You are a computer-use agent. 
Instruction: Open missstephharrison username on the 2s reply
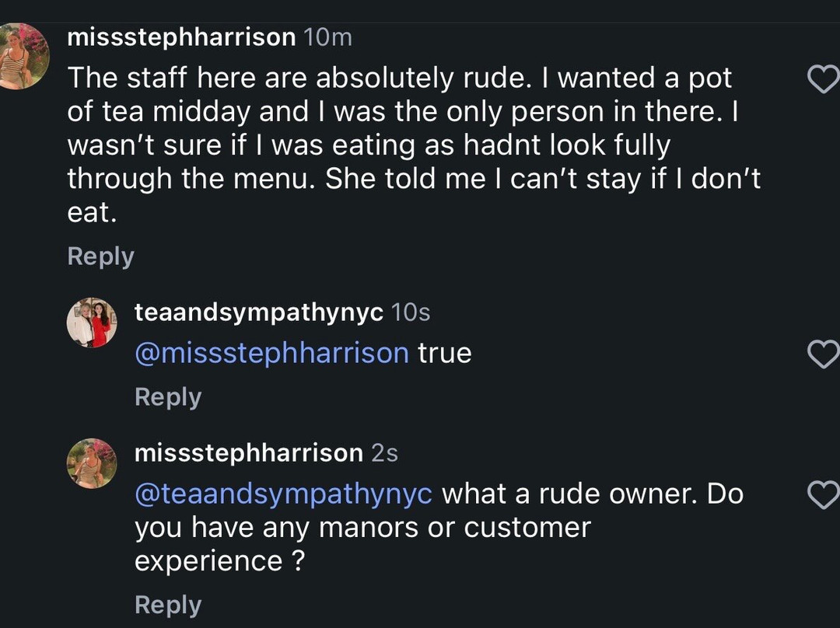click(x=249, y=453)
